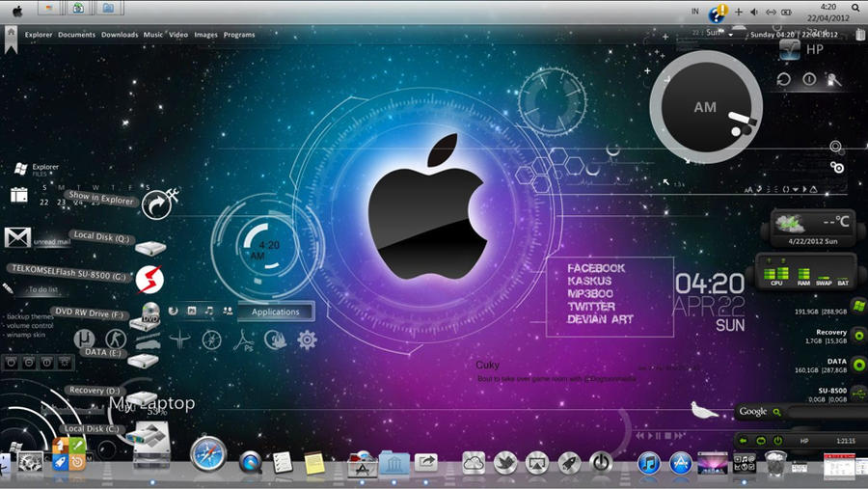Open the blue Library folder in dock

pyautogui.click(x=394, y=463)
